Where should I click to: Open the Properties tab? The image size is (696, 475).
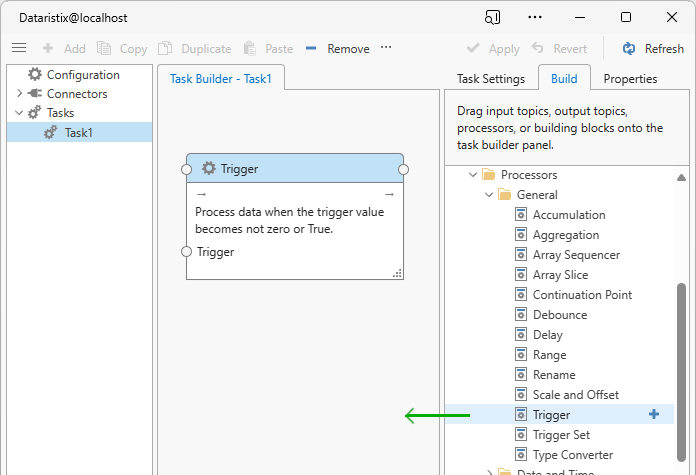(630, 79)
